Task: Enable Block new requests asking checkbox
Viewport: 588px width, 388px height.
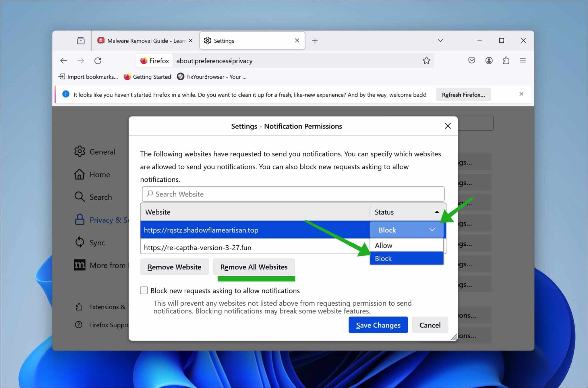Action: click(144, 290)
